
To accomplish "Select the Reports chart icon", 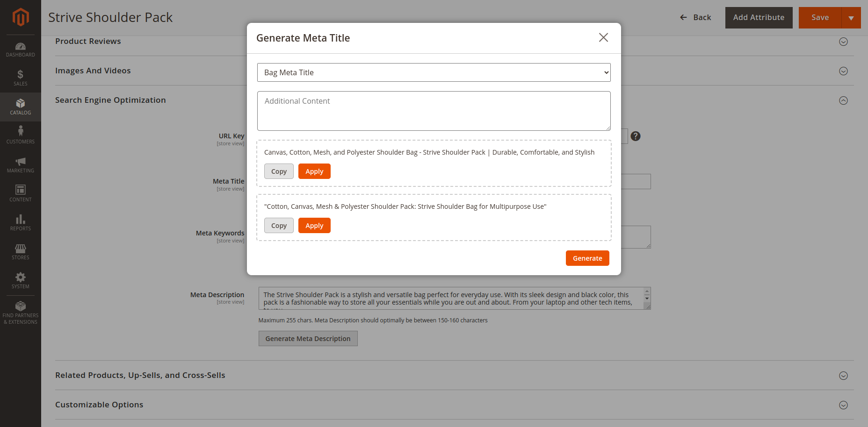I will [21, 222].
